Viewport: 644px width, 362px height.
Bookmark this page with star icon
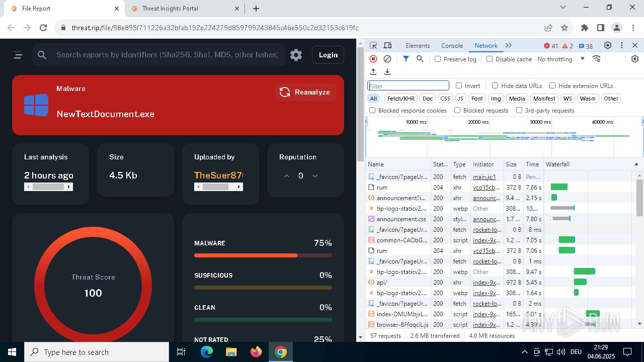tap(565, 28)
